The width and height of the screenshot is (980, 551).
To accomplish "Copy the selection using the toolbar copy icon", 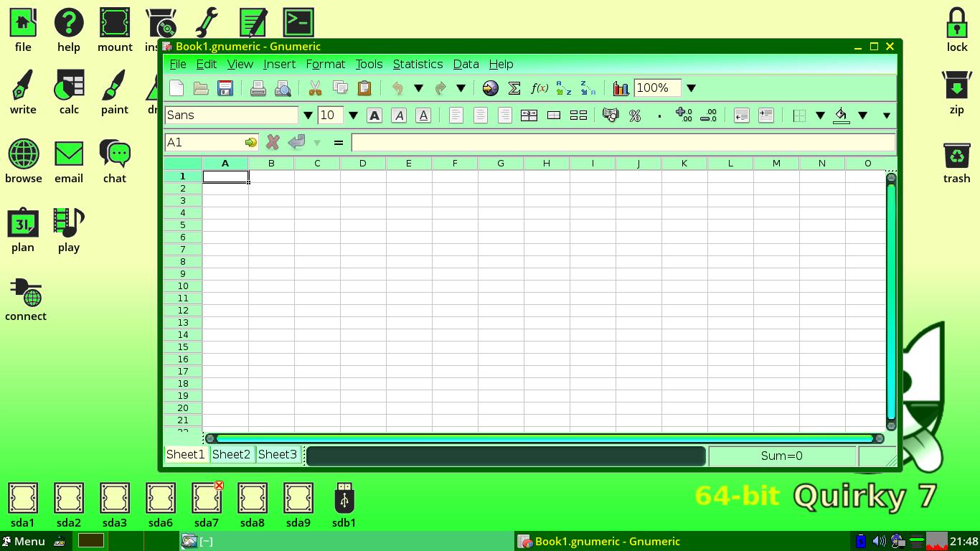I will (x=340, y=88).
